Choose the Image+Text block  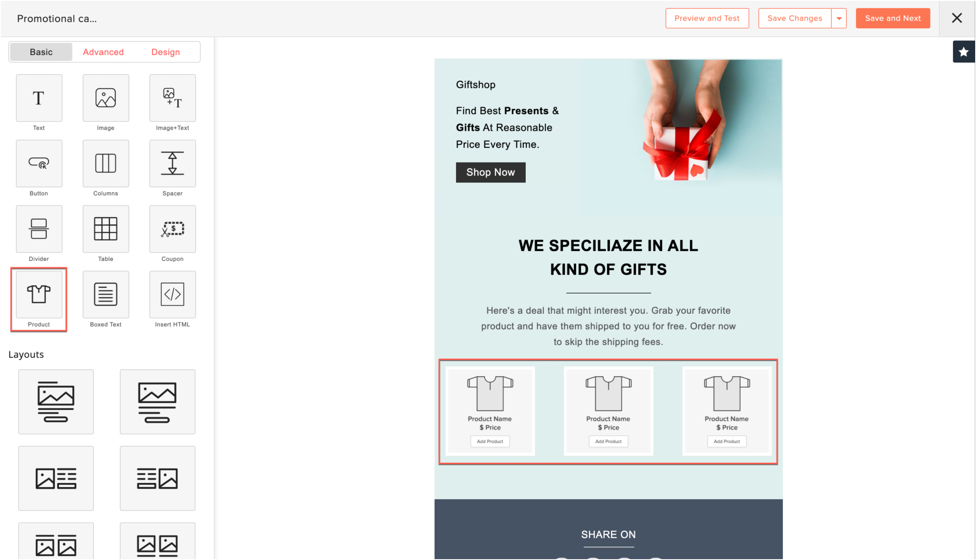click(x=172, y=98)
